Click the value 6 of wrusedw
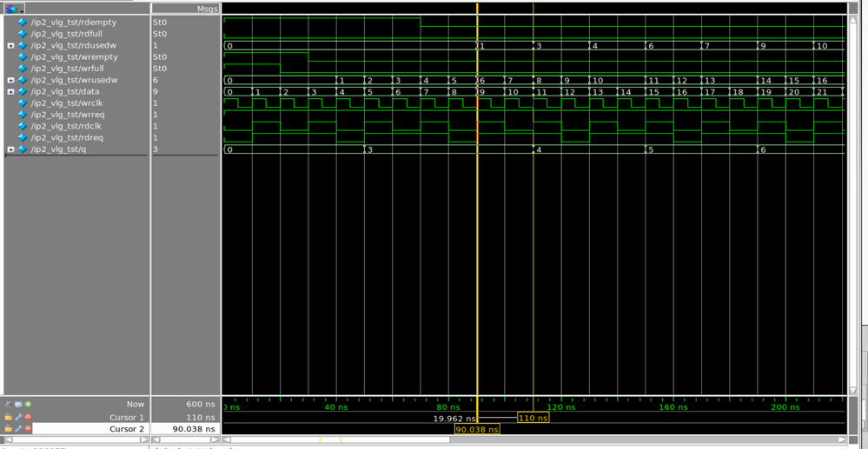868x449 pixels. 156,80
